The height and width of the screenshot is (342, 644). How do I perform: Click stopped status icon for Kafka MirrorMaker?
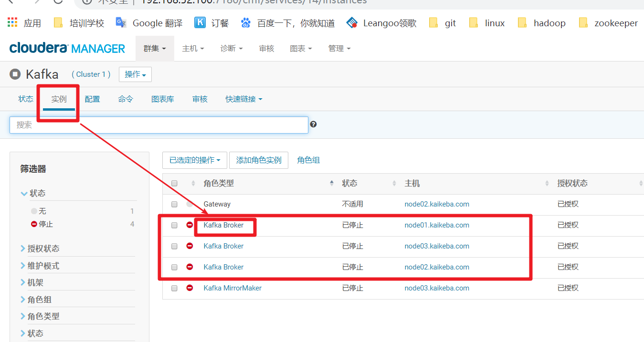pos(190,288)
